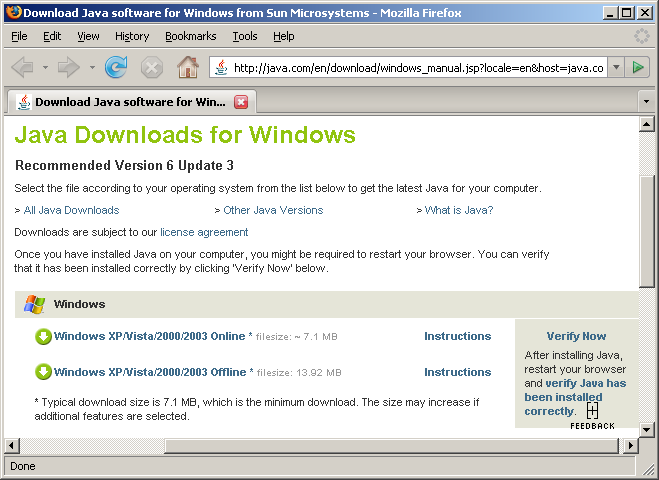This screenshot has width=659, height=480.
Task: Click the Java Downloads for Windows heading
Action: [x=185, y=135]
